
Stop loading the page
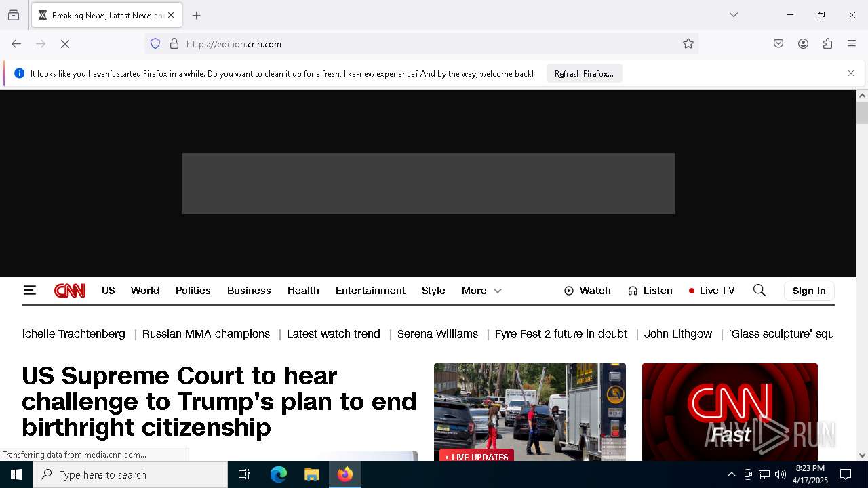click(65, 44)
